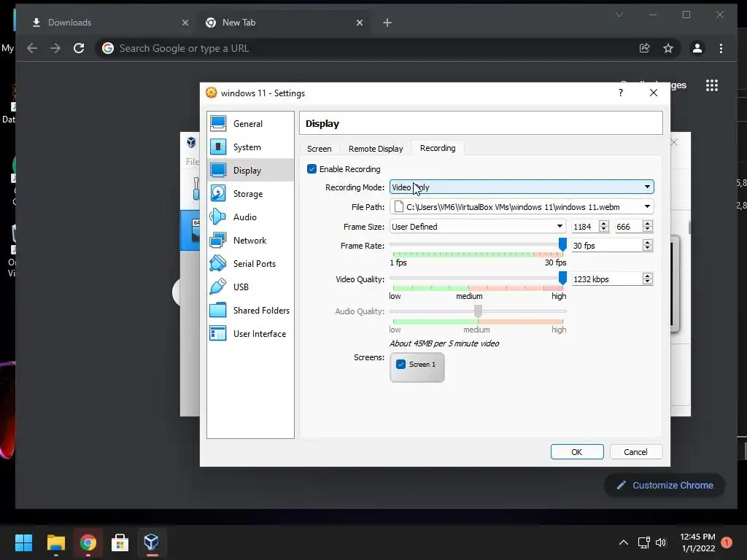
Task: Open the date and time clock
Action: tap(697, 542)
